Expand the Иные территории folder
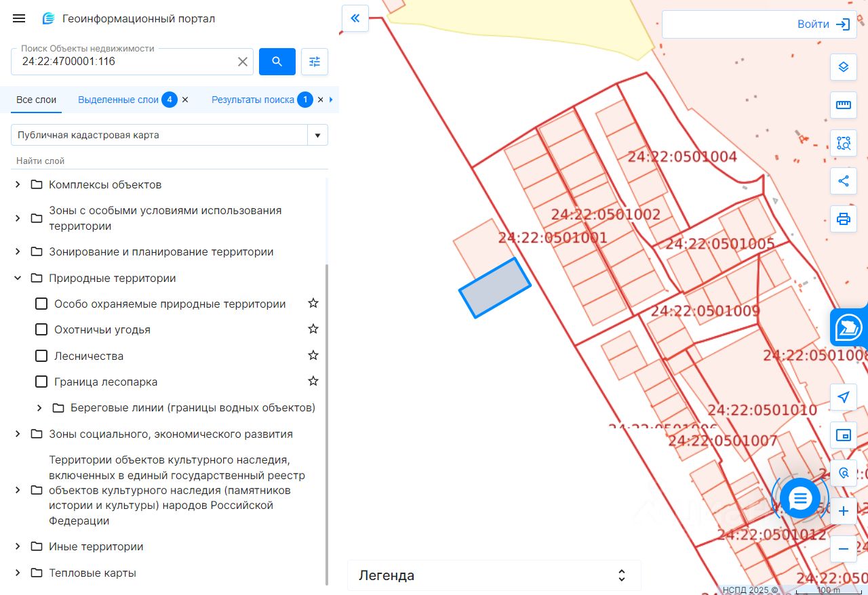The height and width of the screenshot is (595, 868). click(18, 546)
